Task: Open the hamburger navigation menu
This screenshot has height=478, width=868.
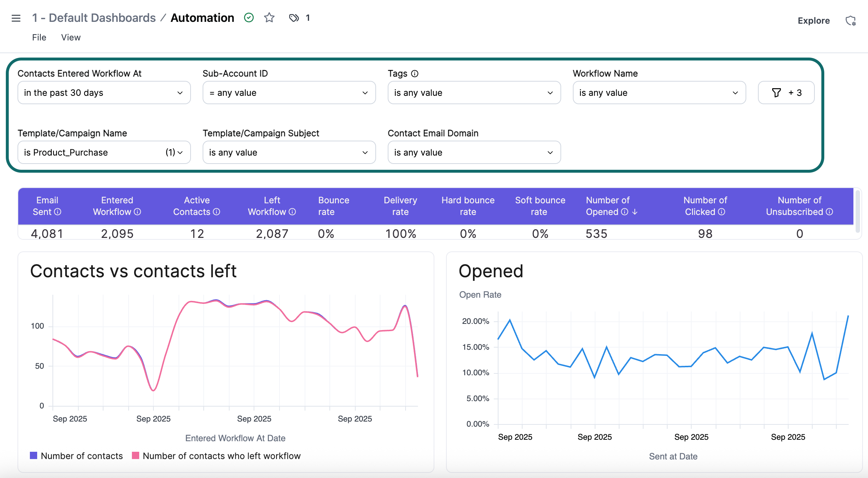Action: click(x=16, y=17)
